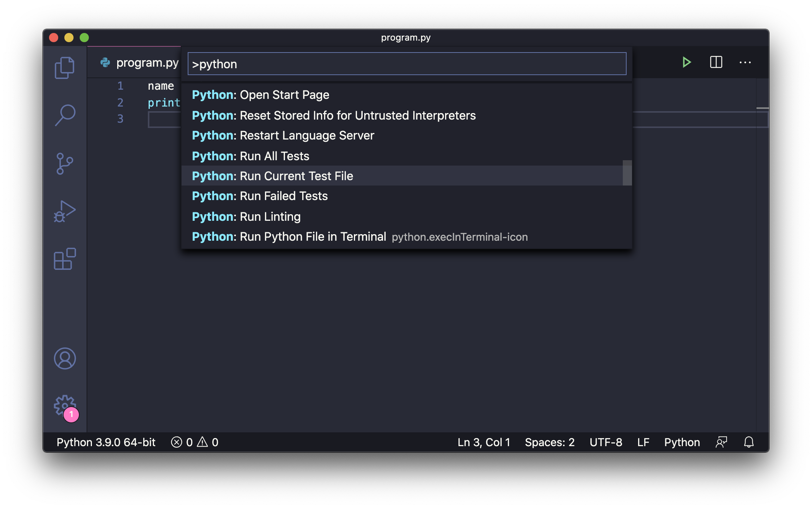Open the language mode picker labeled Python

pyautogui.click(x=682, y=442)
